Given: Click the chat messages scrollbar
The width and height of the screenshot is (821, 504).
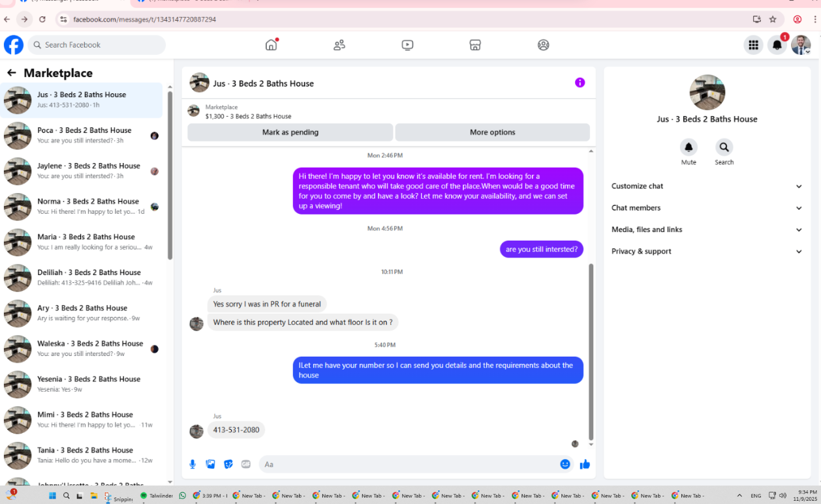Looking at the screenshot, I should coord(591,352).
